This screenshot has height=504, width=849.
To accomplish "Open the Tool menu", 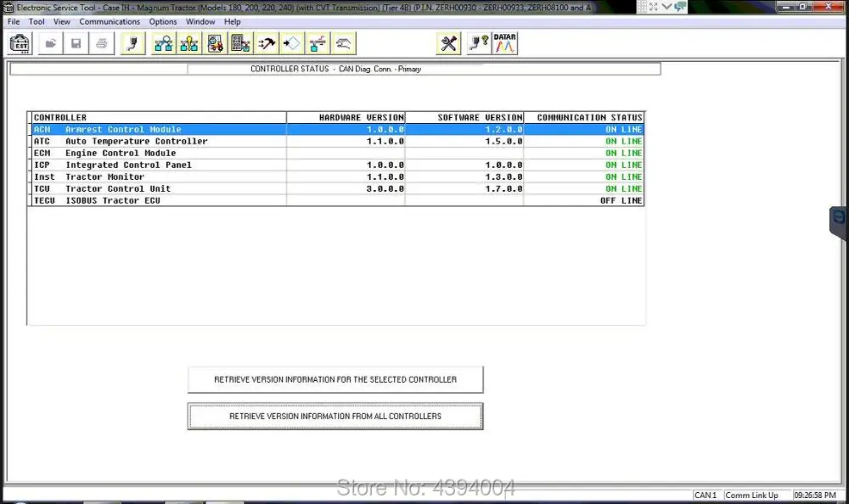I will pyautogui.click(x=37, y=22).
